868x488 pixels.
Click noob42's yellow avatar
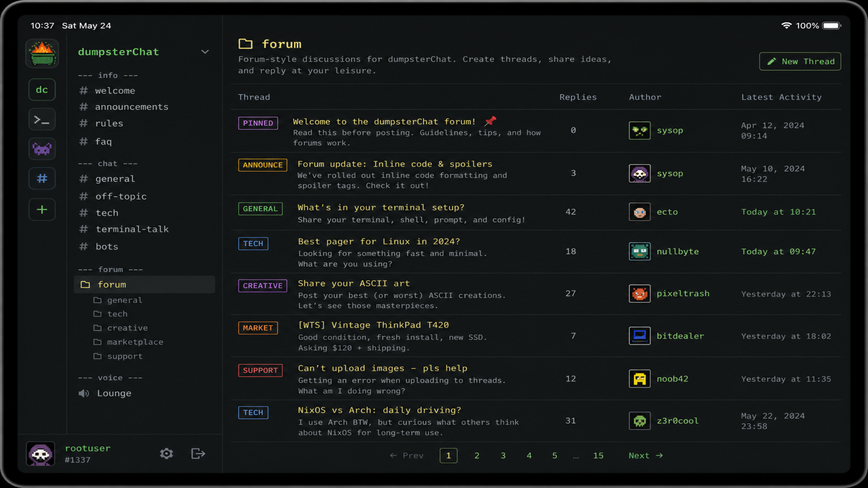pos(640,379)
